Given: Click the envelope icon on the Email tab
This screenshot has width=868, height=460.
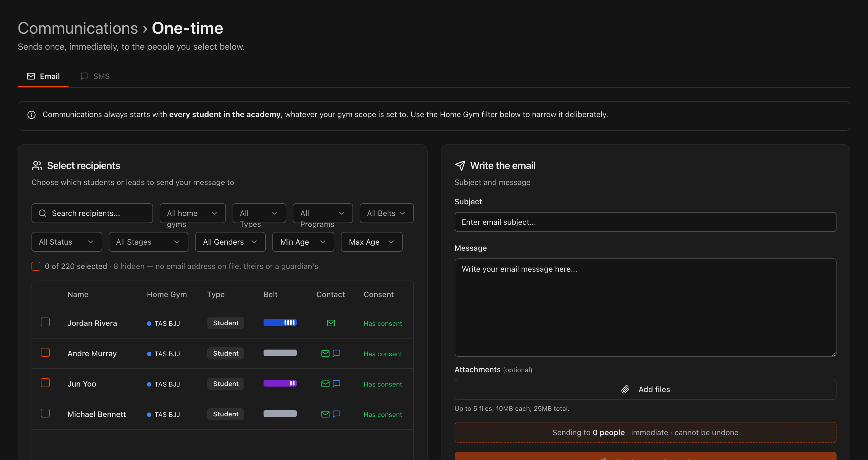Looking at the screenshot, I should click(x=31, y=76).
